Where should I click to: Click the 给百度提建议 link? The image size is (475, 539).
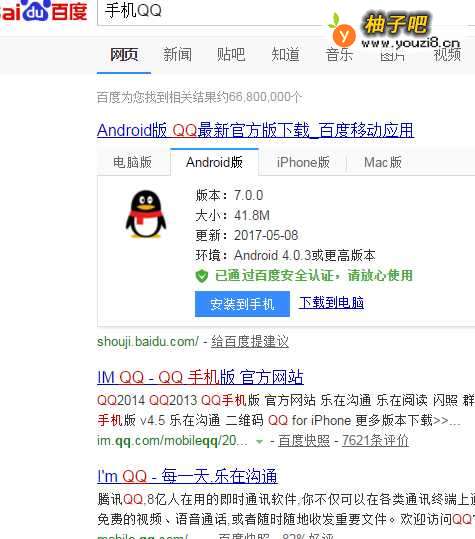[250, 342]
